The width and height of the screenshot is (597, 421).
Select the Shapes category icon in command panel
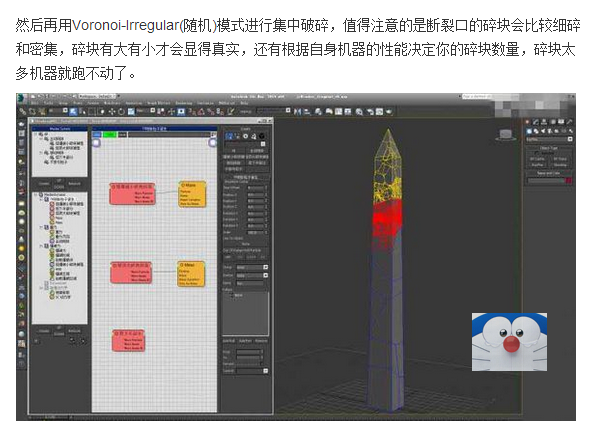pos(536,131)
